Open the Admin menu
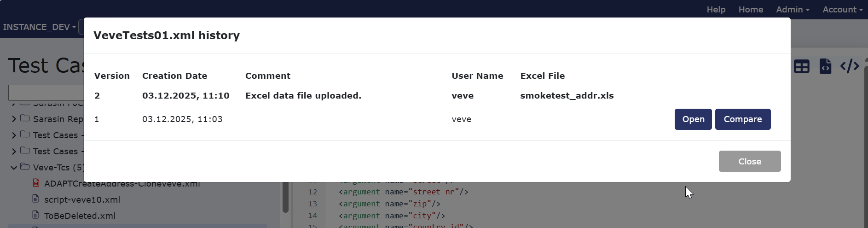 coord(793,9)
